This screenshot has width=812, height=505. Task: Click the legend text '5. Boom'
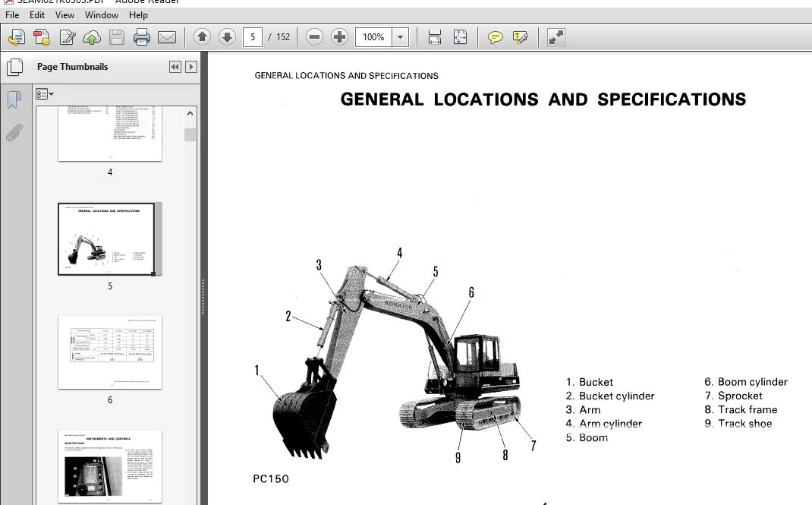pyautogui.click(x=587, y=438)
